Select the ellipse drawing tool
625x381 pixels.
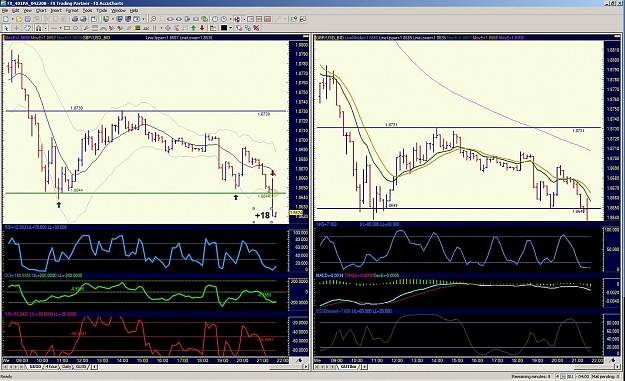click(75, 28)
